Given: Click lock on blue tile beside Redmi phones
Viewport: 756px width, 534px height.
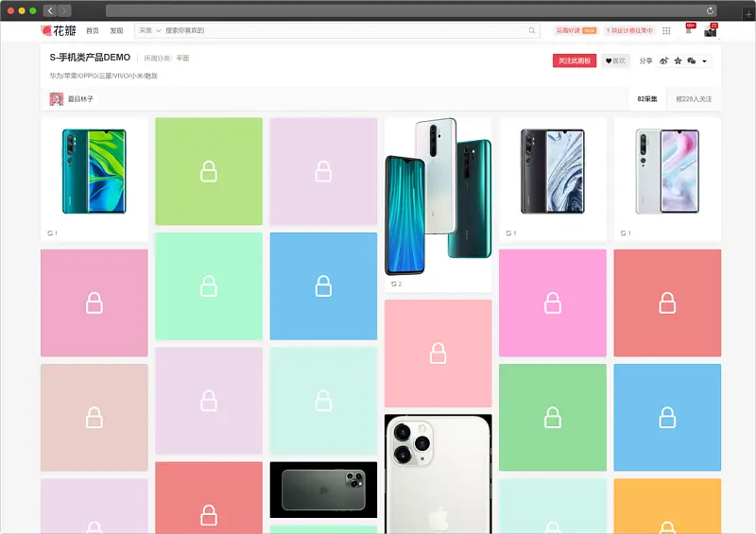Looking at the screenshot, I should click(323, 286).
